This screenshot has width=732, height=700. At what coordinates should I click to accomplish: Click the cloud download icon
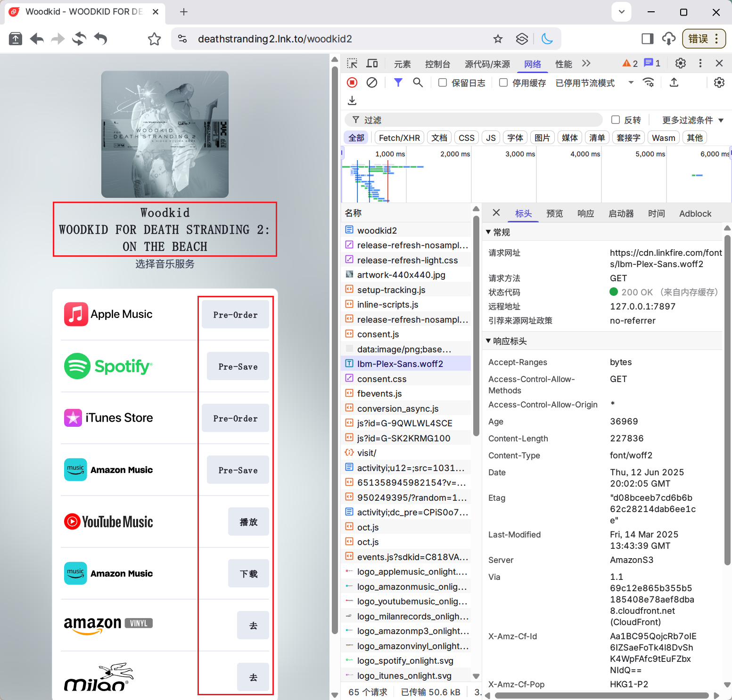tap(669, 39)
